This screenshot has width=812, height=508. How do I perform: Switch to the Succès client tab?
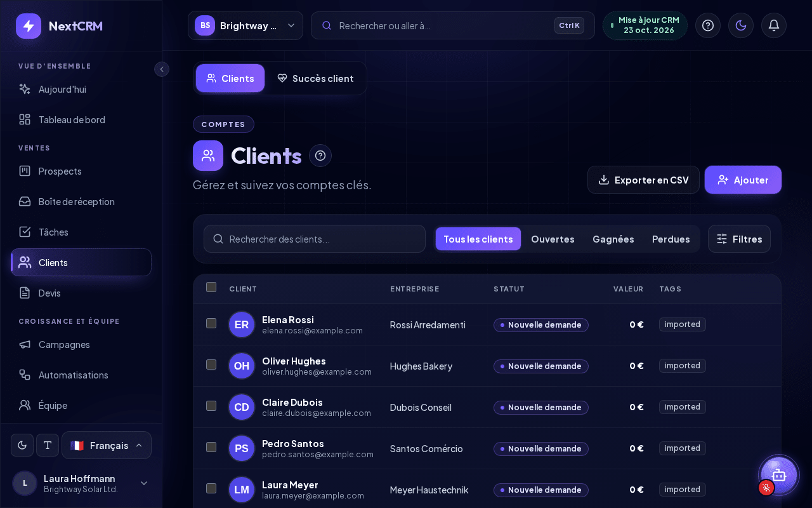click(x=315, y=78)
